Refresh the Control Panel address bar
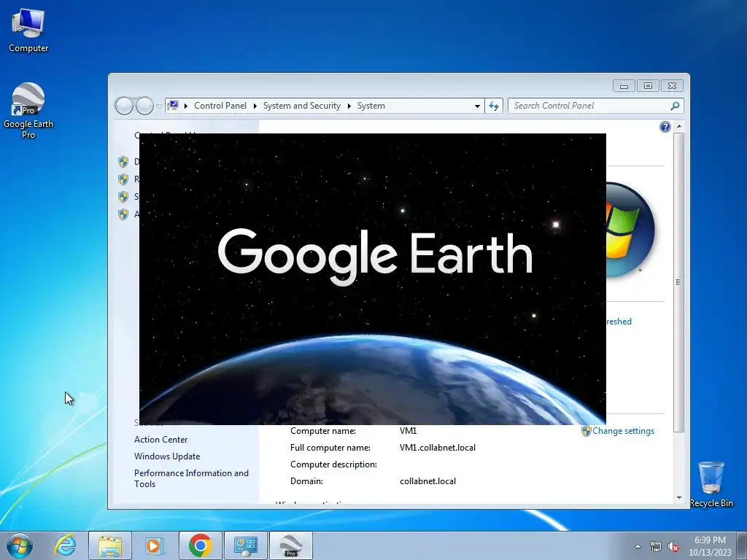This screenshot has height=560, width=747. pyautogui.click(x=494, y=106)
